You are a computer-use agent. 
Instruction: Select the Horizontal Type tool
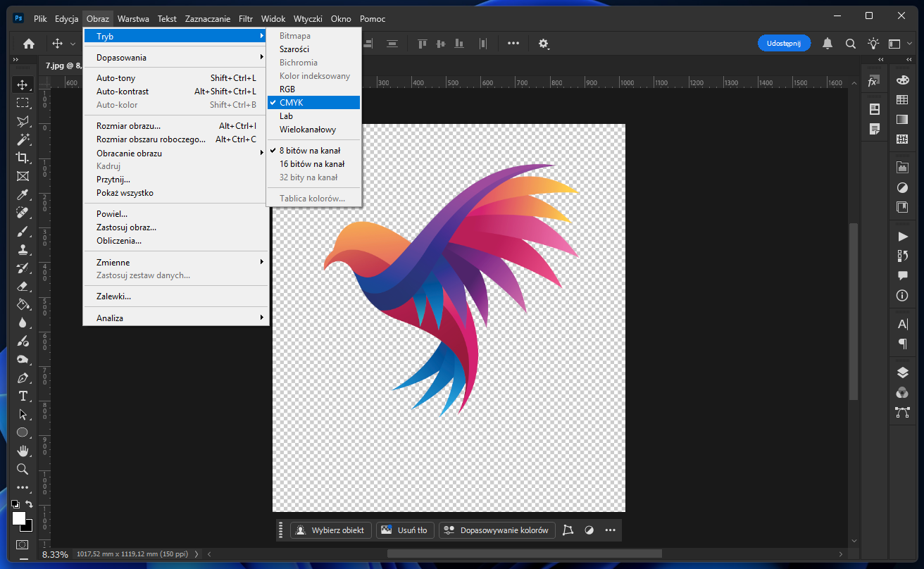23,396
